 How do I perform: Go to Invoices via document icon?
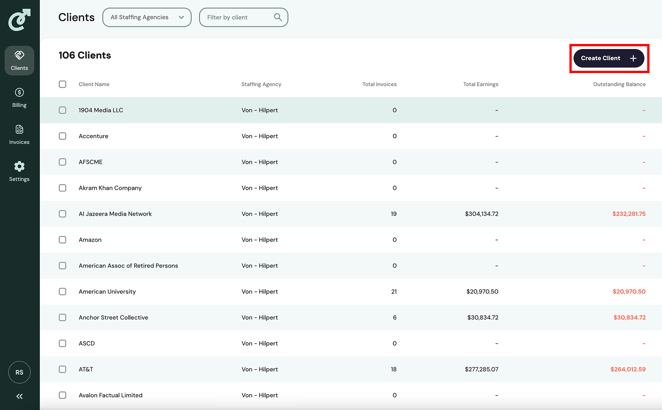[19, 130]
